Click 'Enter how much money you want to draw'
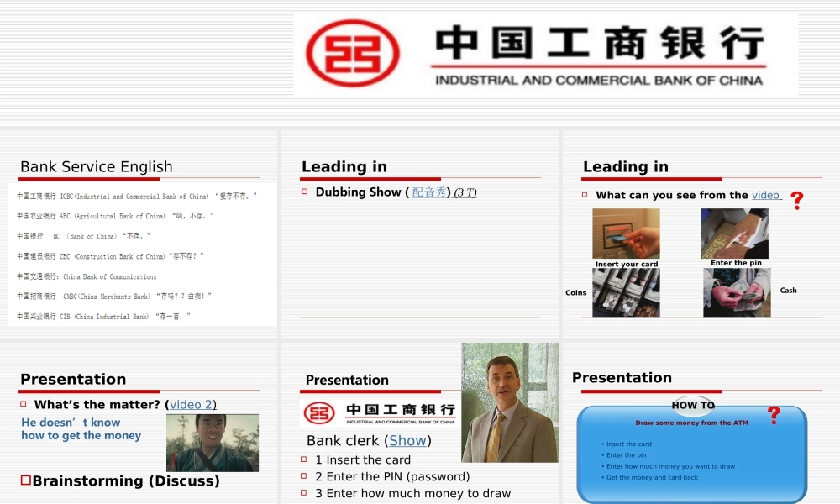 [670, 466]
